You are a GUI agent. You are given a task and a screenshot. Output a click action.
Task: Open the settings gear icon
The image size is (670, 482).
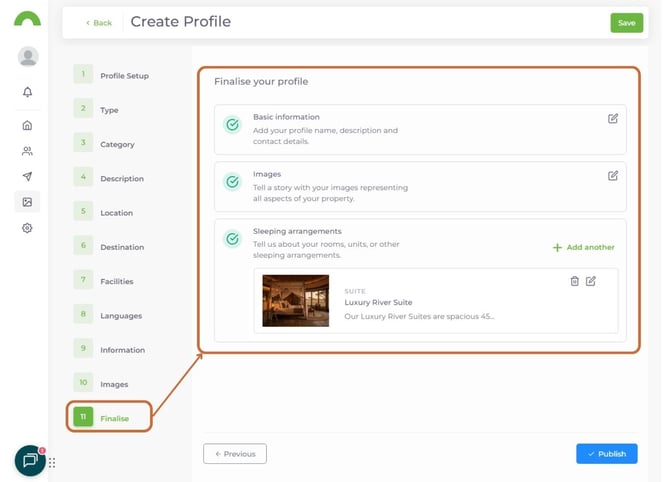click(x=27, y=228)
